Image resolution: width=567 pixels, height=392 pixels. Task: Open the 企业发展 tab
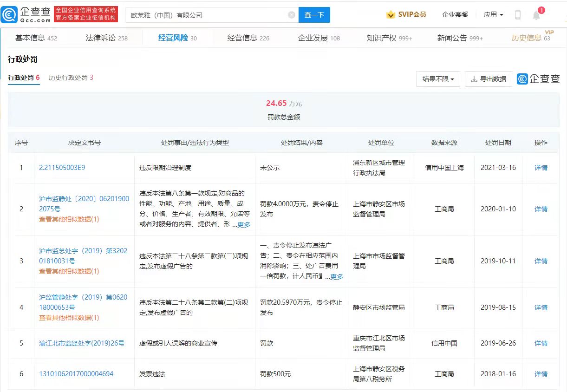coord(319,38)
